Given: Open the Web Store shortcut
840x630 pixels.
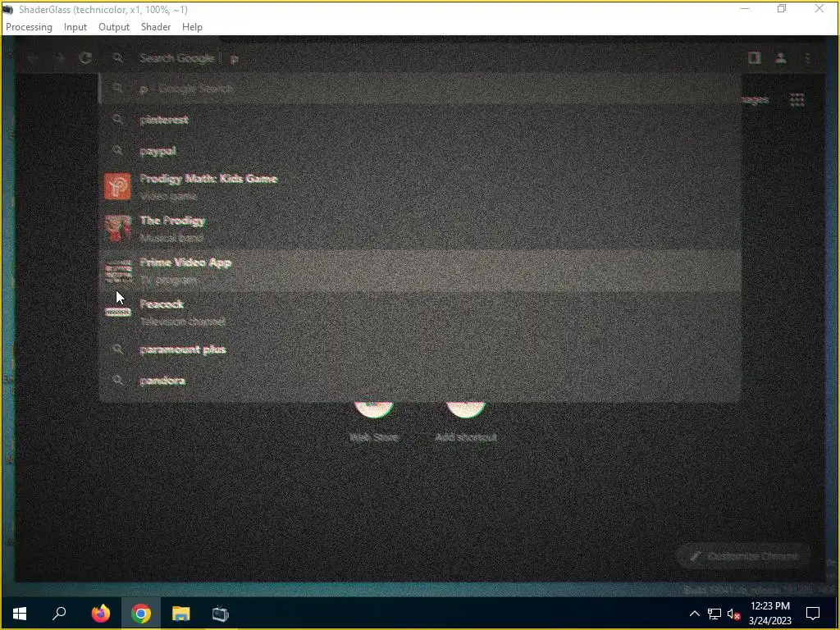Looking at the screenshot, I should [374, 421].
